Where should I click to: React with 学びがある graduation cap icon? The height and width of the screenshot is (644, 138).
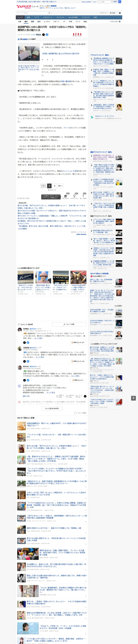pos(66,196)
